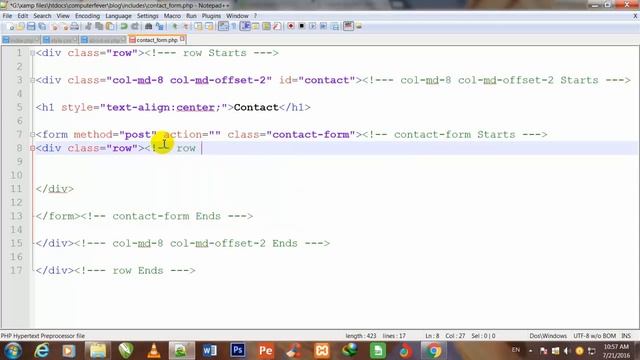Image resolution: width=640 pixels, height=360 pixels.
Task: Open the ? help menu
Action: pos(255,16)
